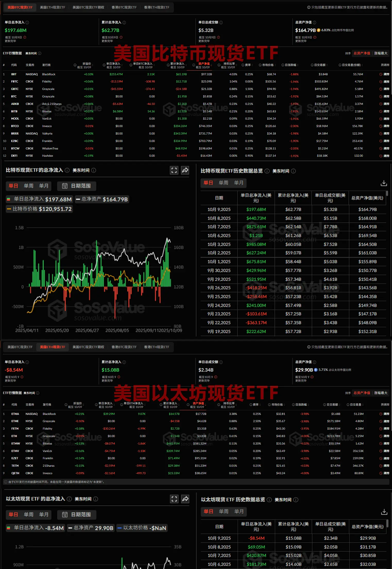Sort Bitcoin ETF table by 费率 column
Image resolution: width=392 pixels, height=569 pixels.
coord(248,65)
